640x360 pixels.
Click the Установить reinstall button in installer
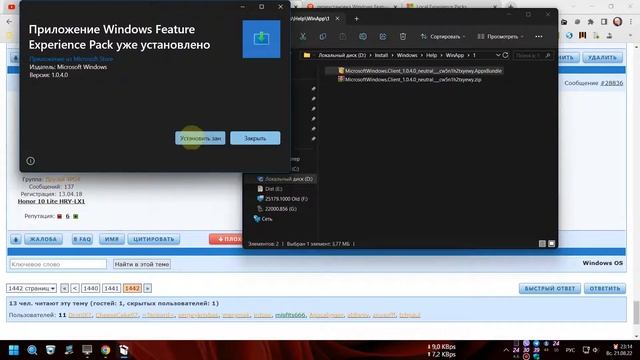point(200,138)
